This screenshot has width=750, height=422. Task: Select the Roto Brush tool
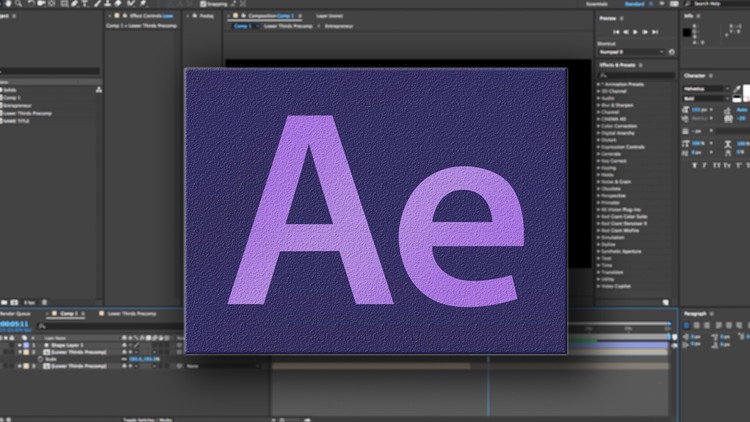tap(131, 3)
